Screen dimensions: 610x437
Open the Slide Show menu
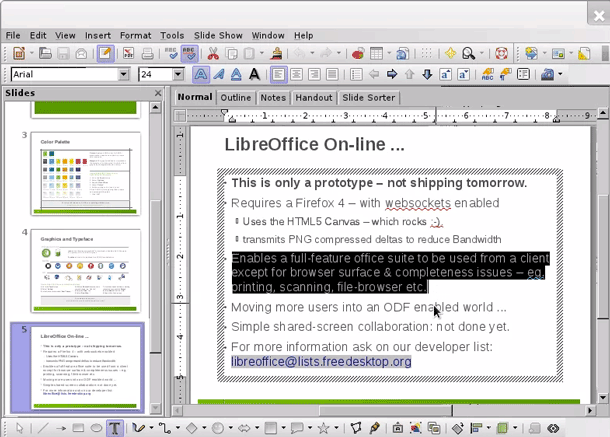tap(218, 35)
